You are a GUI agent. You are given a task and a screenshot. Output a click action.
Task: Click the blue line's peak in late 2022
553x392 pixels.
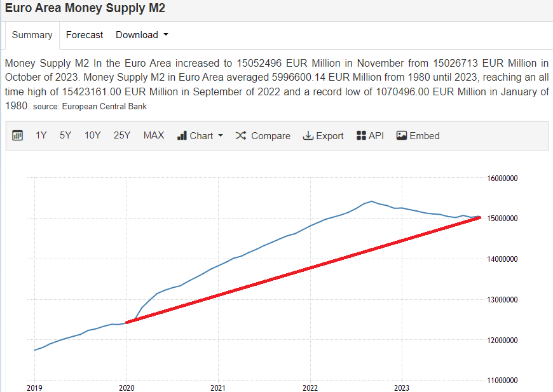click(371, 201)
